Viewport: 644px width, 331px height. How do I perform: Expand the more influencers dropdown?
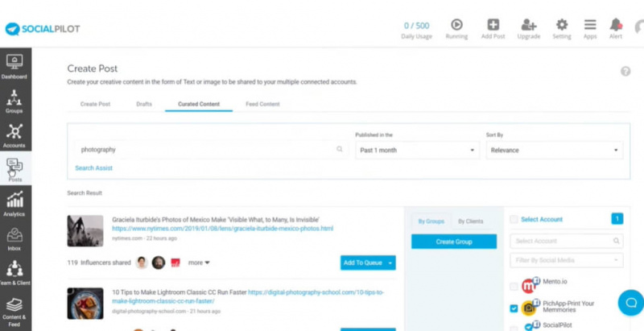(x=199, y=263)
